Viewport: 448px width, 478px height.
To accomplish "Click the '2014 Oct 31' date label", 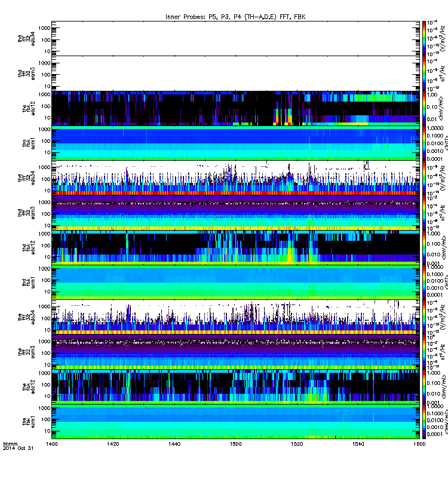I will [x=18, y=449].
